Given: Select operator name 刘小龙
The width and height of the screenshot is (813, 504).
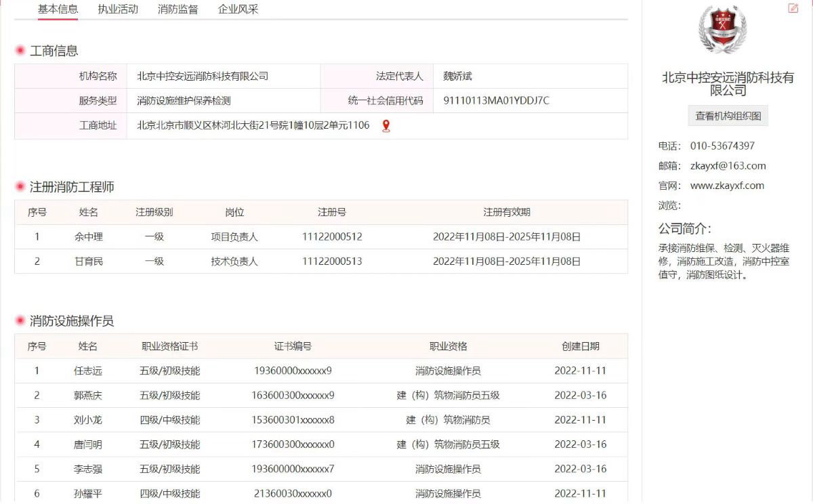Looking at the screenshot, I should [x=88, y=420].
